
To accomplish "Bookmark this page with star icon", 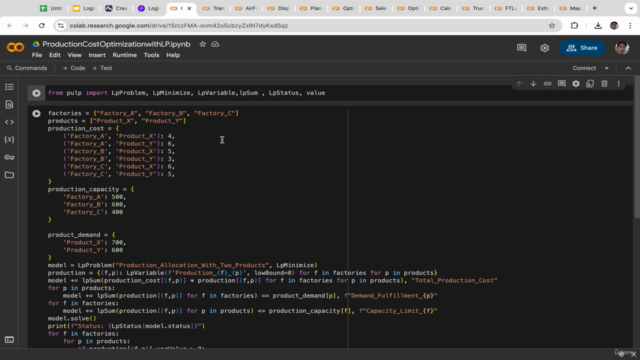I will 552,25.
